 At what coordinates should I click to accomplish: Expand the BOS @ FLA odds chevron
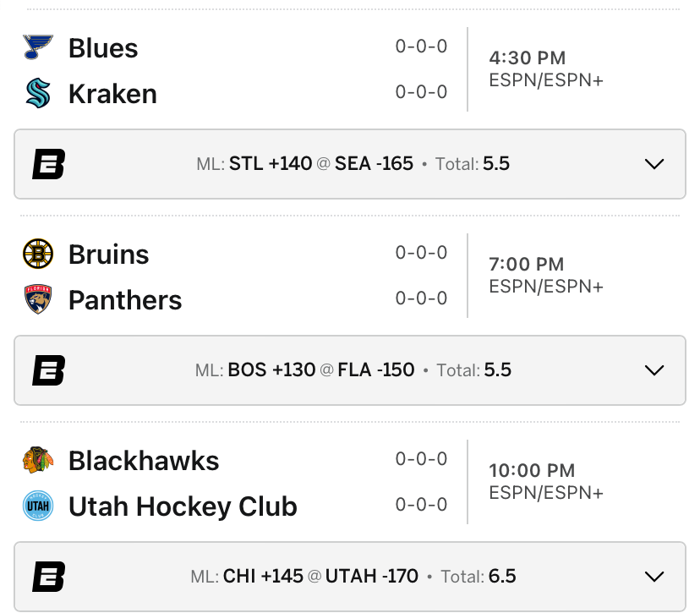[654, 370]
